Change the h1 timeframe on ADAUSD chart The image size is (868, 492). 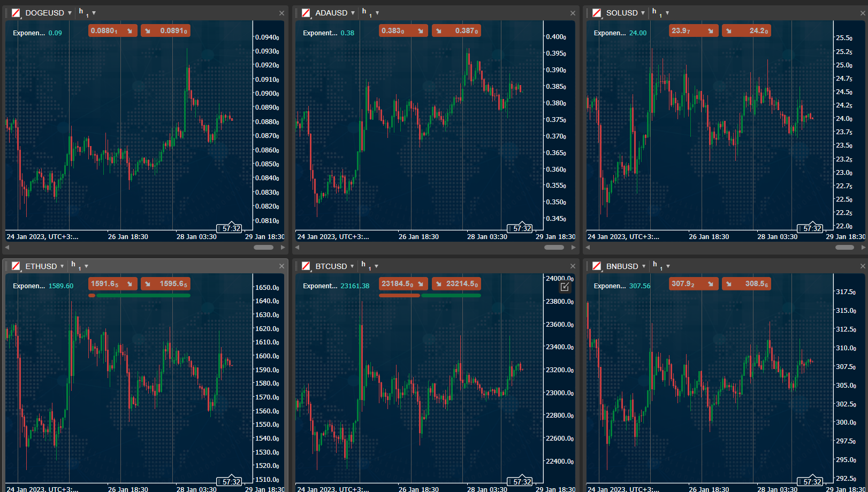pos(370,13)
